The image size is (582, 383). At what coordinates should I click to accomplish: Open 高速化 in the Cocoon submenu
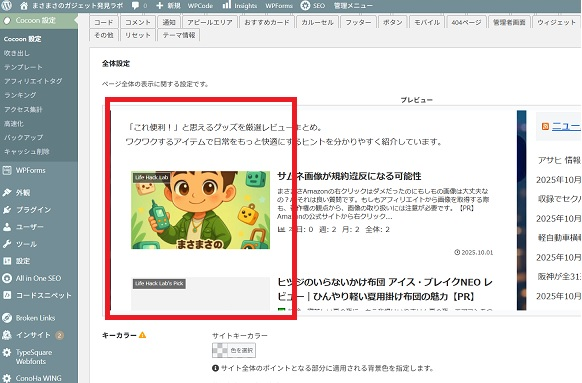pyautogui.click(x=14, y=123)
